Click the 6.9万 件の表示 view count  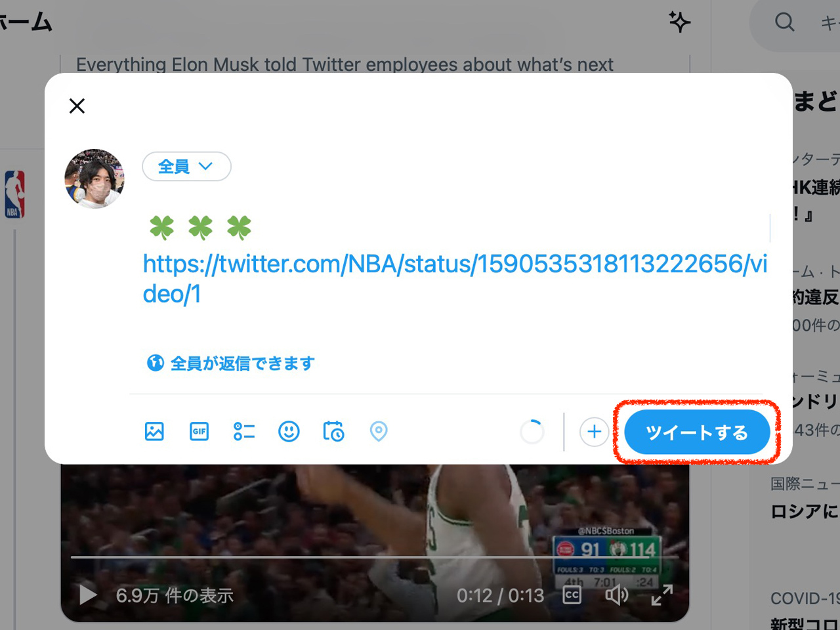[x=175, y=595]
